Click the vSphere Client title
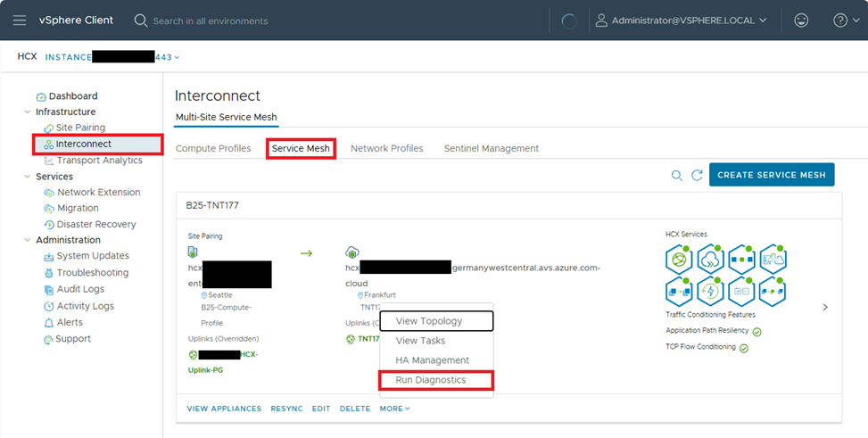The height and width of the screenshot is (438, 868). (x=76, y=21)
